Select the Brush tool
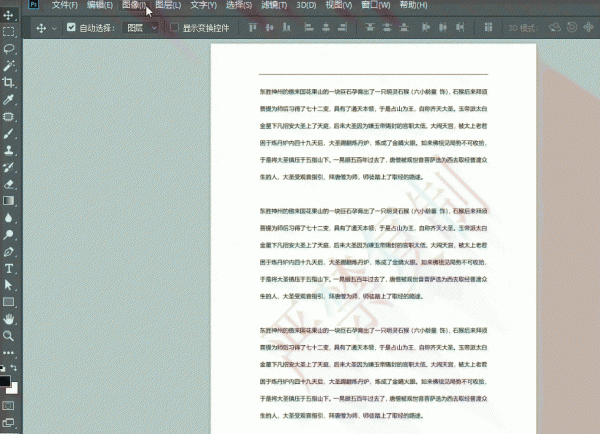Image resolution: width=600 pixels, height=434 pixels. pos(8,133)
